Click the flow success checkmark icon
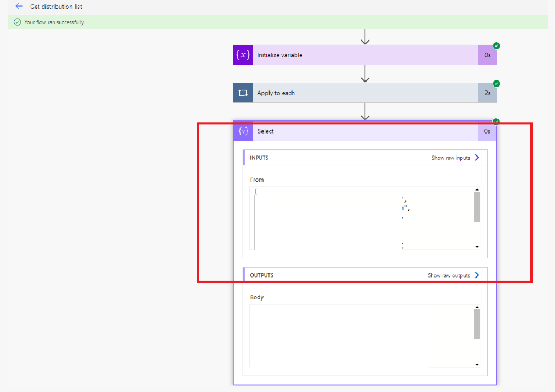The image size is (555, 392). (17, 22)
